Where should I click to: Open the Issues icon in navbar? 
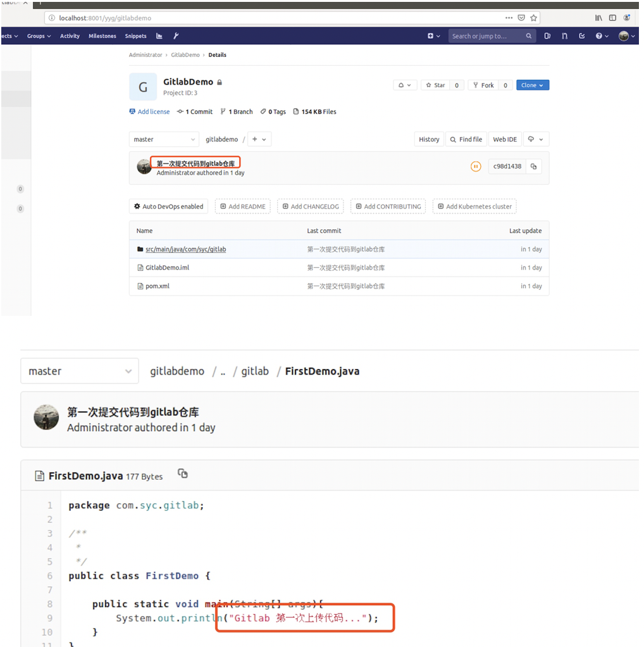tap(547, 36)
